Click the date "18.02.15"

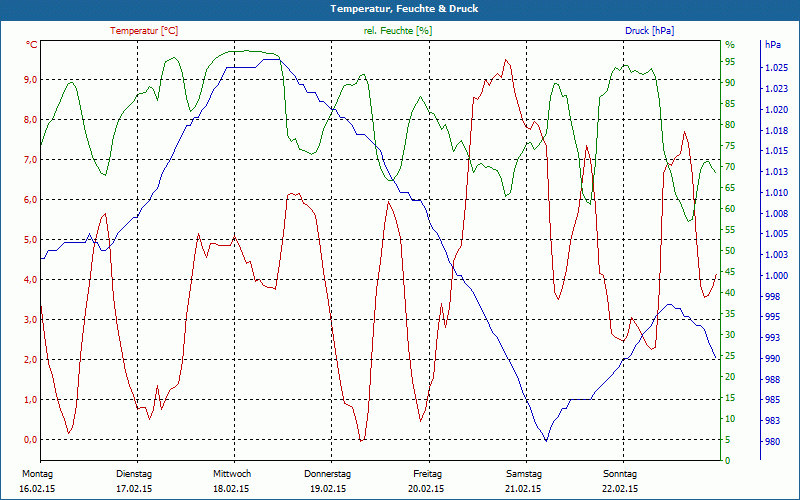pos(231,489)
